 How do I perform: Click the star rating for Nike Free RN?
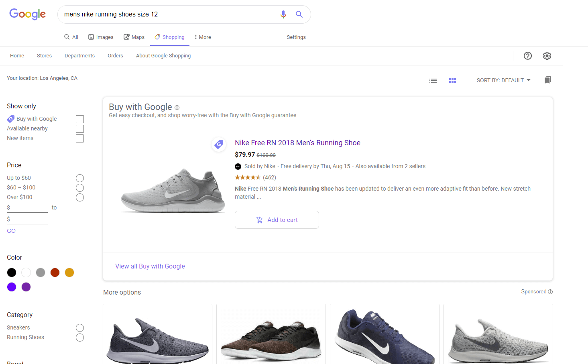[248, 177]
